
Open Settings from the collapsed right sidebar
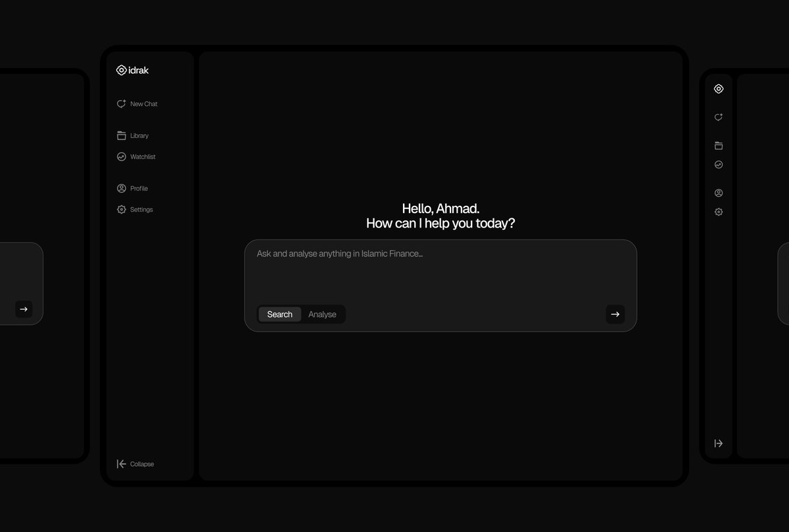click(x=718, y=211)
